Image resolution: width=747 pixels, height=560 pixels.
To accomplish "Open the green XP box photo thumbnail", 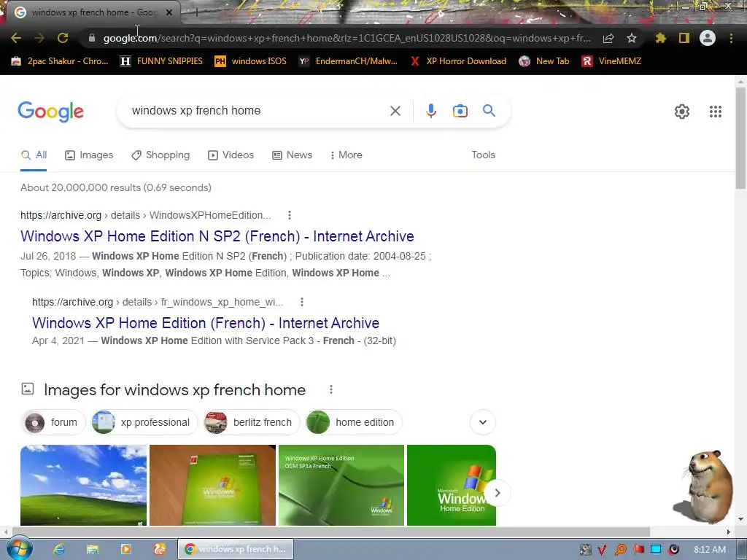I will pyautogui.click(x=212, y=485).
